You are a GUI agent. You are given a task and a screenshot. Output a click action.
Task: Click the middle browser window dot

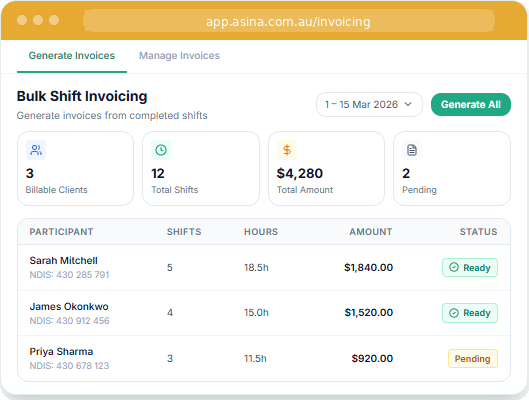click(38, 20)
